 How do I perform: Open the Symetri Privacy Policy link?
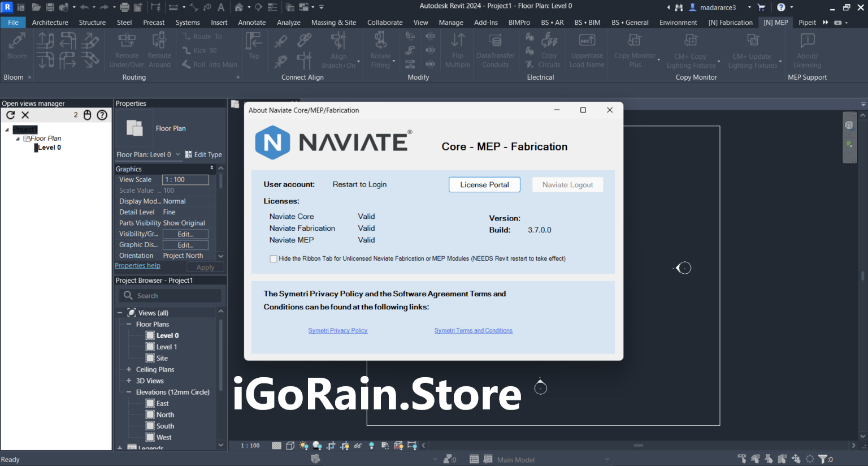coord(338,331)
